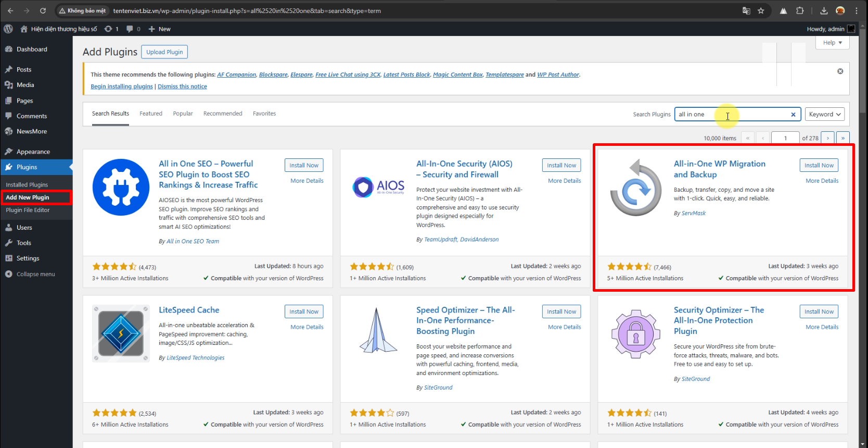The width and height of the screenshot is (868, 448).
Task: Click Security Optimizer padlock gear icon
Action: 636,333
